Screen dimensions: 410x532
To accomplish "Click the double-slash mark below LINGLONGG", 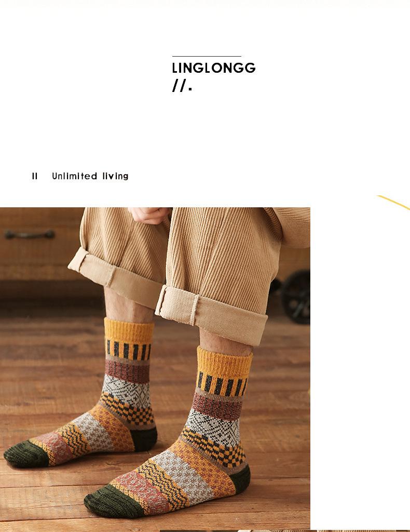I will (x=182, y=86).
